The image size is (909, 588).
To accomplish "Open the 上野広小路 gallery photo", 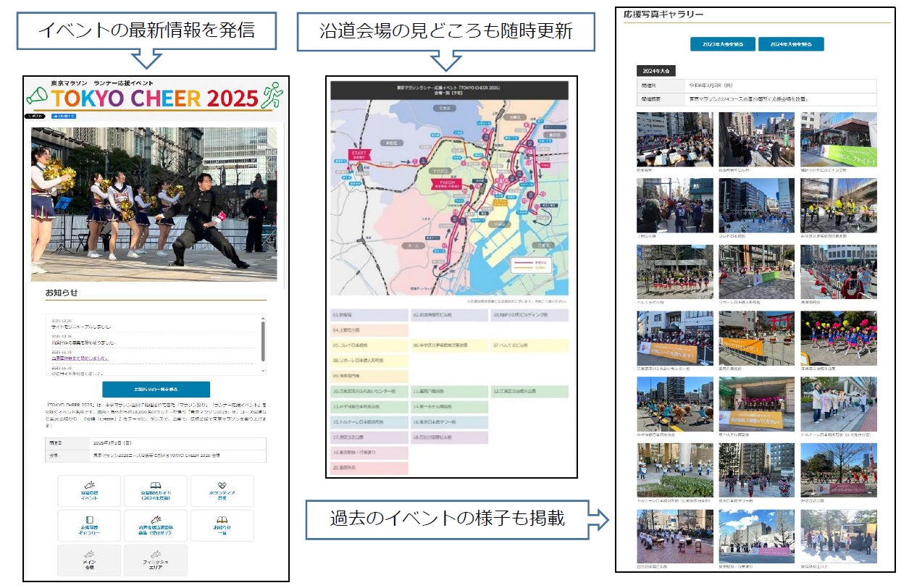I will pyautogui.click(x=674, y=206).
